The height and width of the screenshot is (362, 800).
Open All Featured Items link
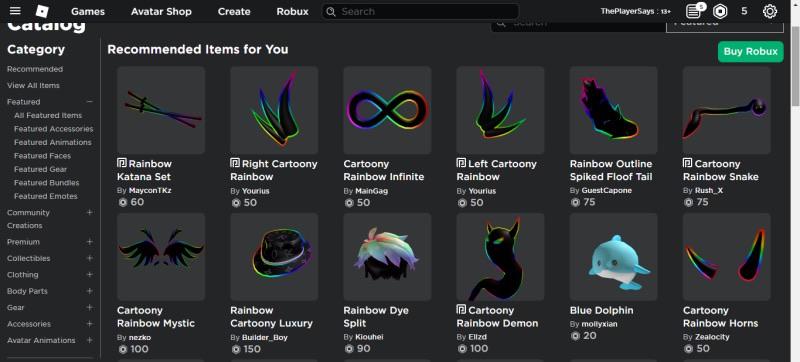[48, 115]
